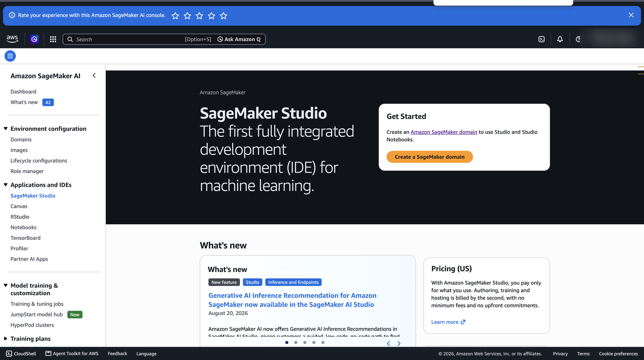Go to Domains in the sidebar

(x=21, y=140)
